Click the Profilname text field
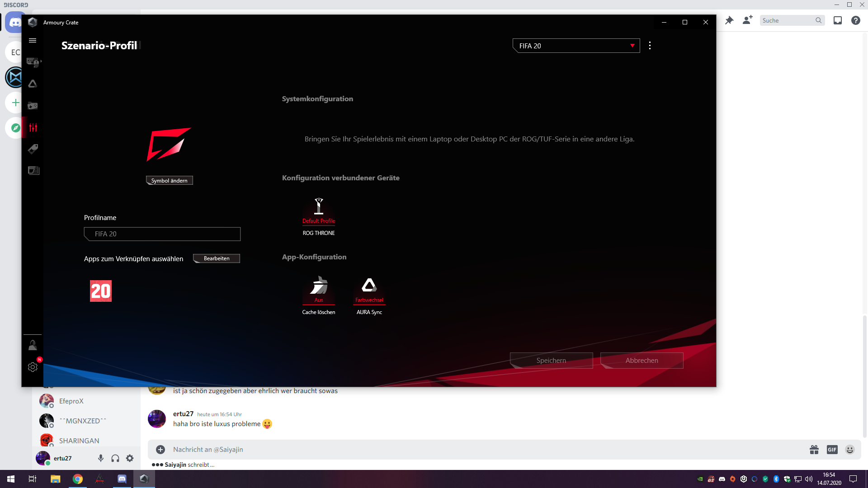The width and height of the screenshot is (868, 488). pos(162,234)
